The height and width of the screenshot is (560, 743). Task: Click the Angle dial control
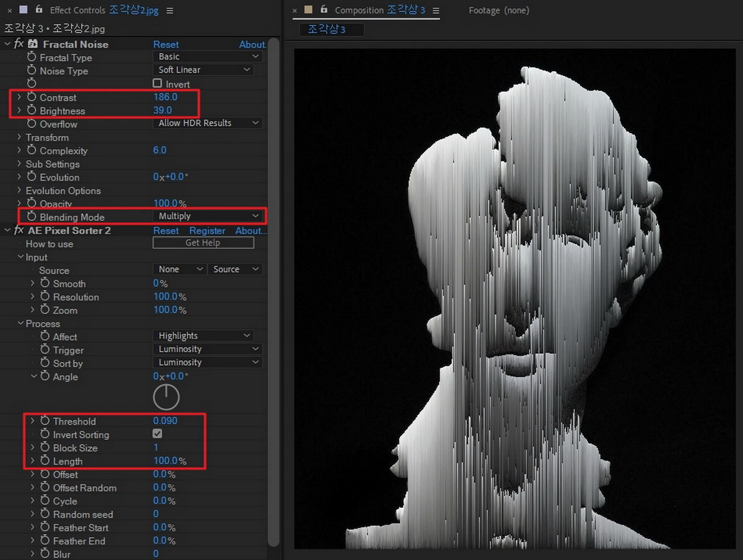tap(166, 397)
